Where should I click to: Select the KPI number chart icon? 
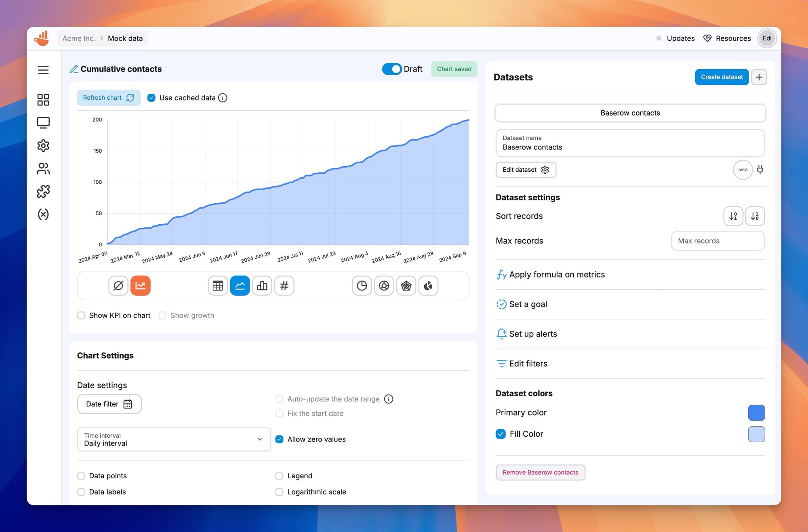click(x=284, y=286)
